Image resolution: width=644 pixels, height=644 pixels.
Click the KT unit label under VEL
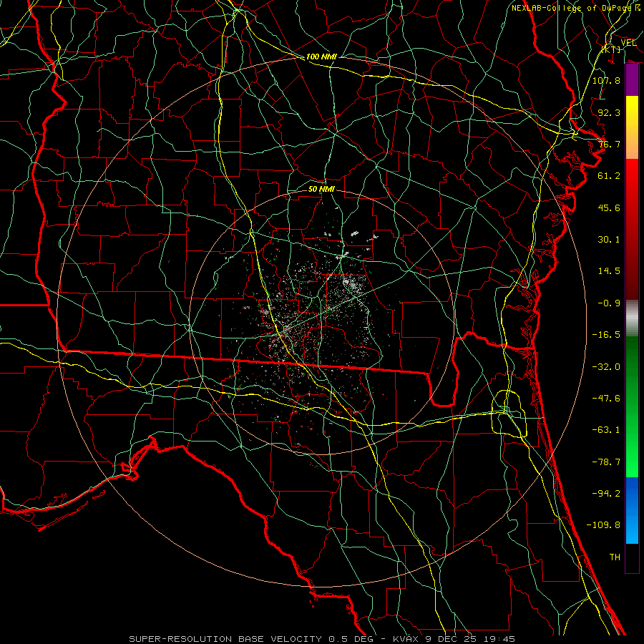click(611, 49)
